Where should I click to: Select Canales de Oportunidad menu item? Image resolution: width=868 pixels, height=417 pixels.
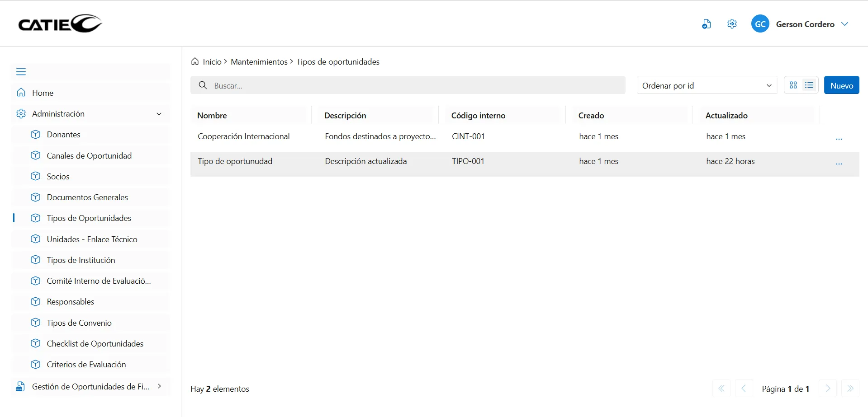(89, 156)
